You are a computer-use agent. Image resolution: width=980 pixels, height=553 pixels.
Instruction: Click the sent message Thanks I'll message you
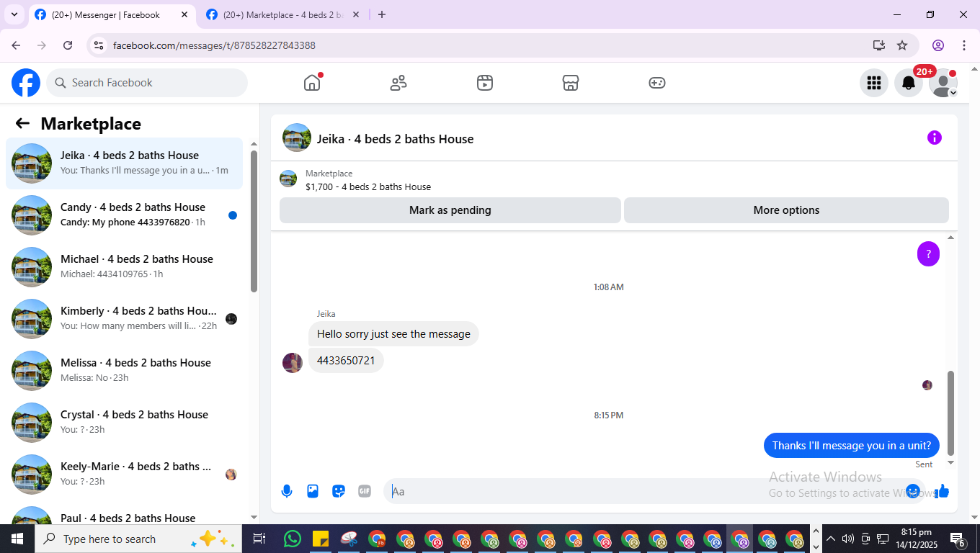(x=852, y=446)
